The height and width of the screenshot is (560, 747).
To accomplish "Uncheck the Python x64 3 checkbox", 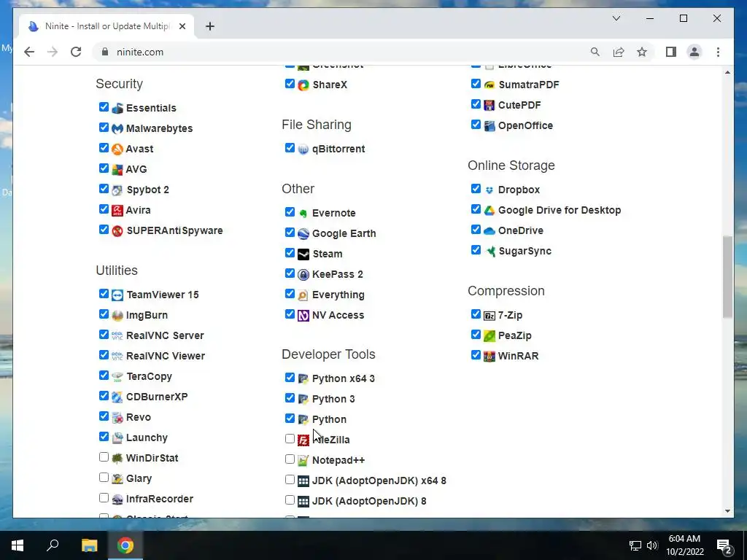I will tap(290, 378).
